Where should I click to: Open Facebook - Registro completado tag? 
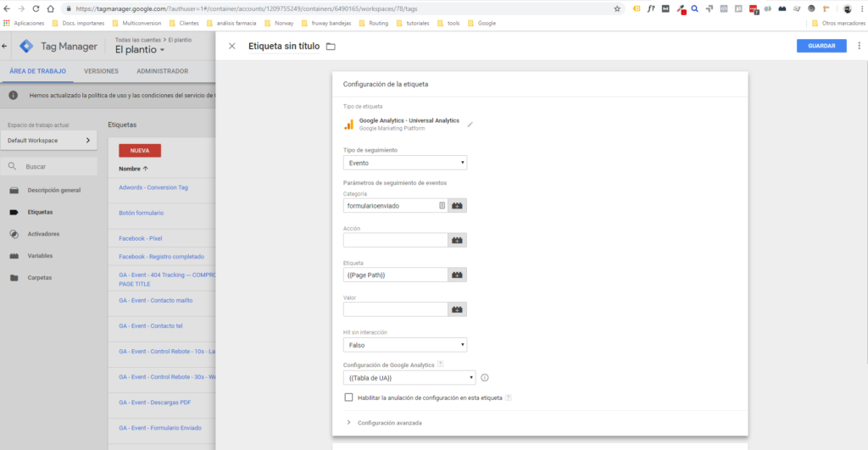coord(161,257)
